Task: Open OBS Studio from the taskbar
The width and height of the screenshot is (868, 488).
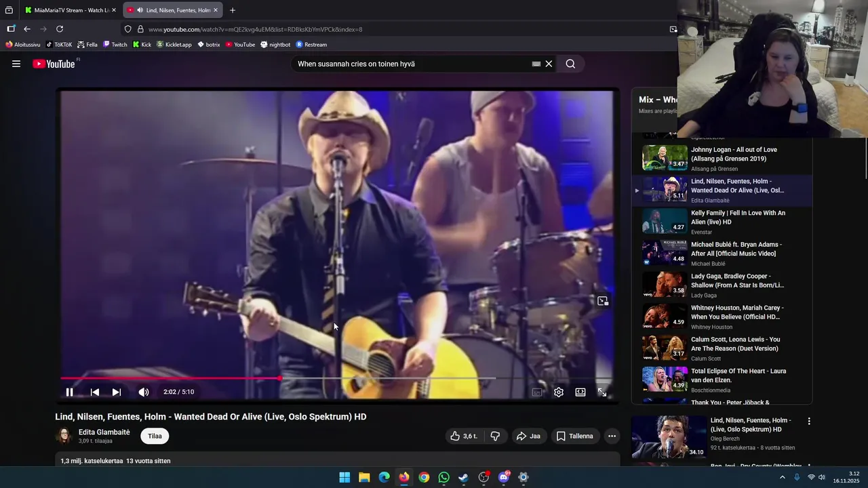Action: [x=484, y=477]
